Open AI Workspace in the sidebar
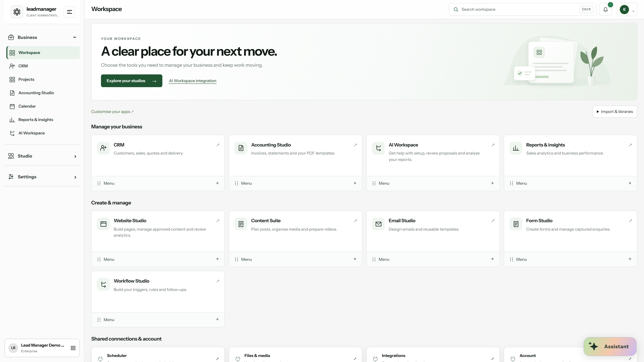644x362 pixels. (43, 133)
